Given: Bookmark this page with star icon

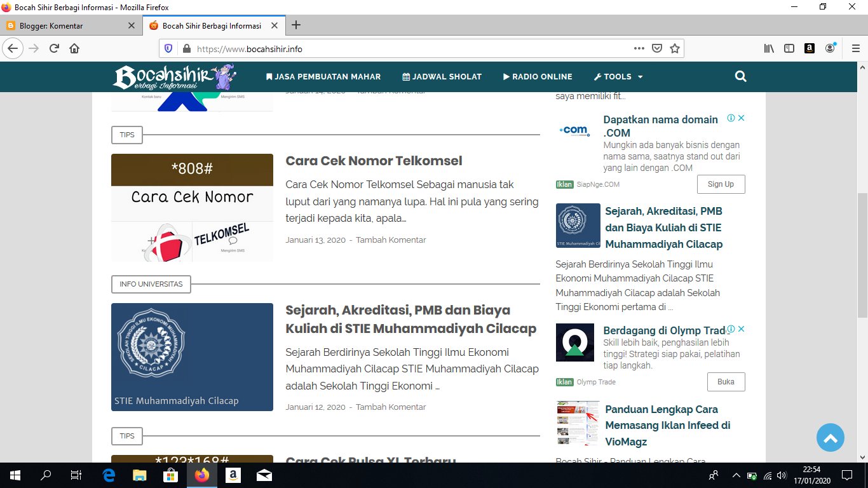Looking at the screenshot, I should click(x=675, y=48).
